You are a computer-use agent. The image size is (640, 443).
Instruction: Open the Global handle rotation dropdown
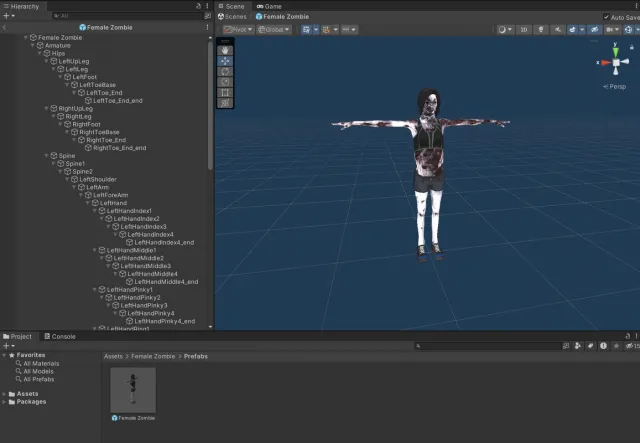coord(273,29)
